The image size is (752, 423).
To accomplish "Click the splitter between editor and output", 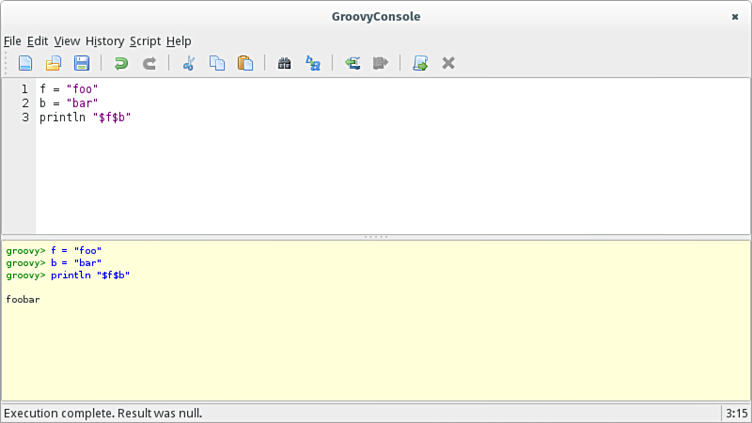I will [x=376, y=237].
